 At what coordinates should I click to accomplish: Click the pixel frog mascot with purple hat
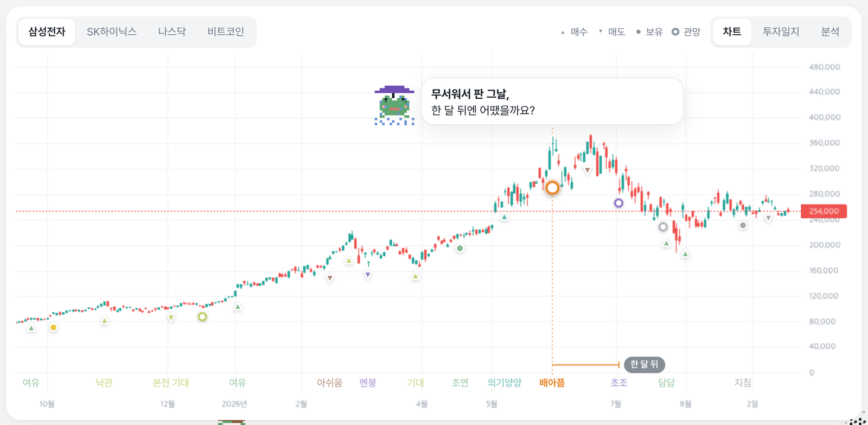(x=394, y=105)
